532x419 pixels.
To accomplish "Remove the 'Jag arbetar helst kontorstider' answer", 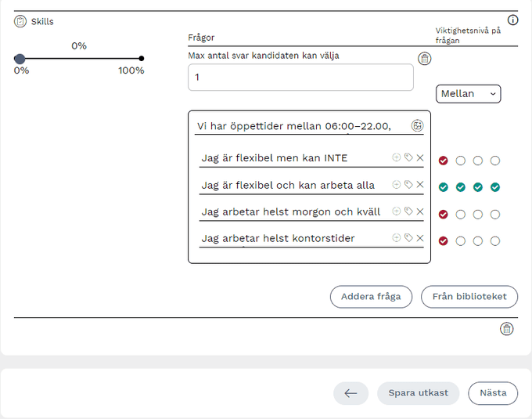I will [420, 238].
